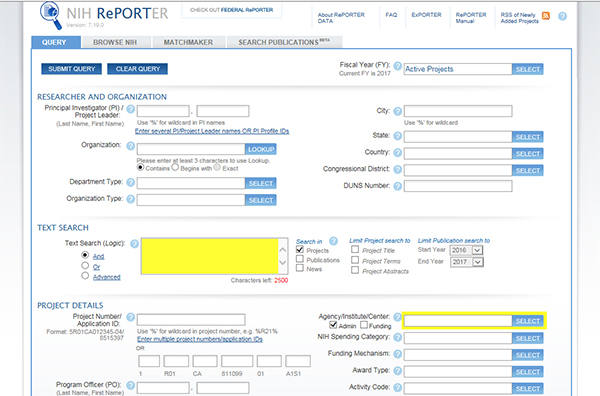The height and width of the screenshot is (396, 600).
Task: Switch to the MATCHMAKER tab
Action: click(188, 42)
